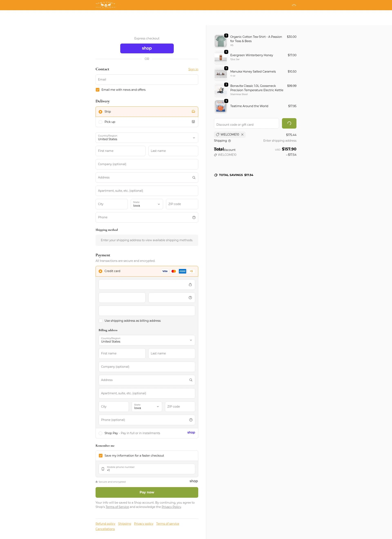392x539 pixels.
Task: Click the search icon in billing Address field
Action: [191, 380]
